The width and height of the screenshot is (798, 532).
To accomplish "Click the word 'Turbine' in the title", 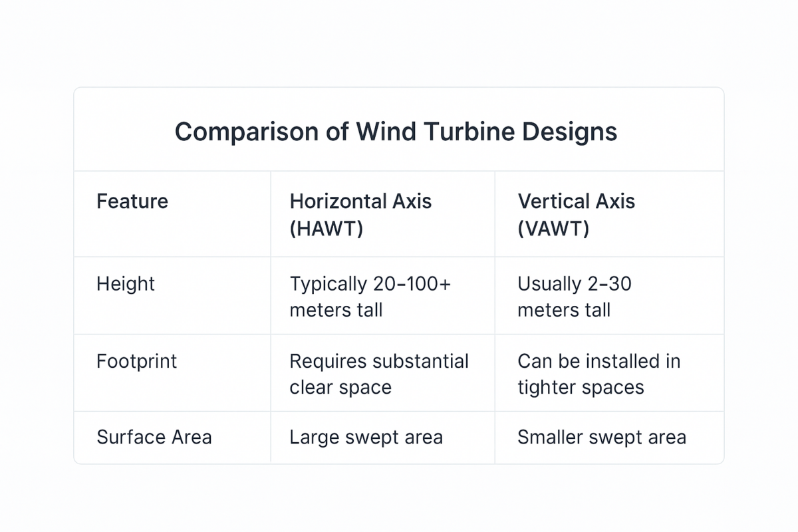I will coord(460,132).
